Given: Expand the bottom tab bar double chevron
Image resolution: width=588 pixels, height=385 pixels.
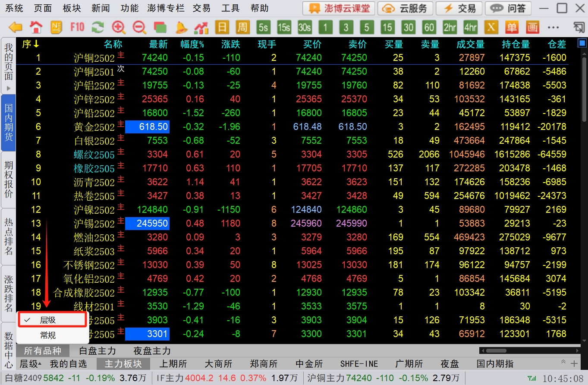Looking at the screenshot, I should coord(563,363).
